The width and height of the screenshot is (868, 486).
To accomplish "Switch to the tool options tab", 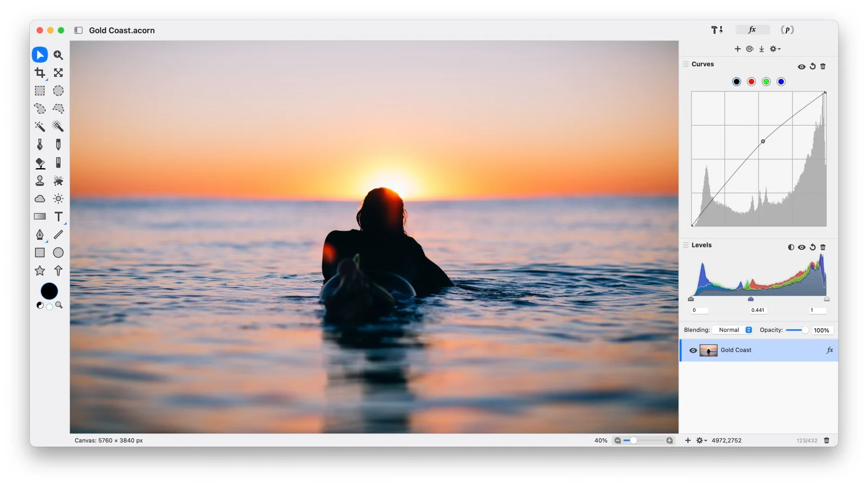I will pos(717,30).
